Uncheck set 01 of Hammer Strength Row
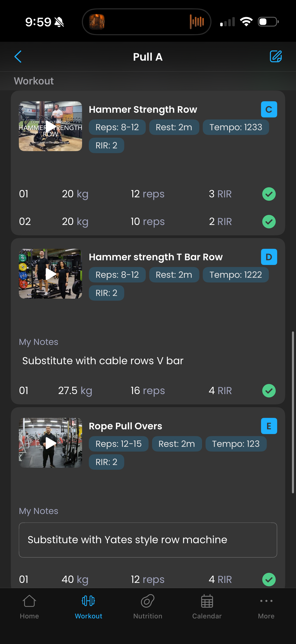 [269, 194]
